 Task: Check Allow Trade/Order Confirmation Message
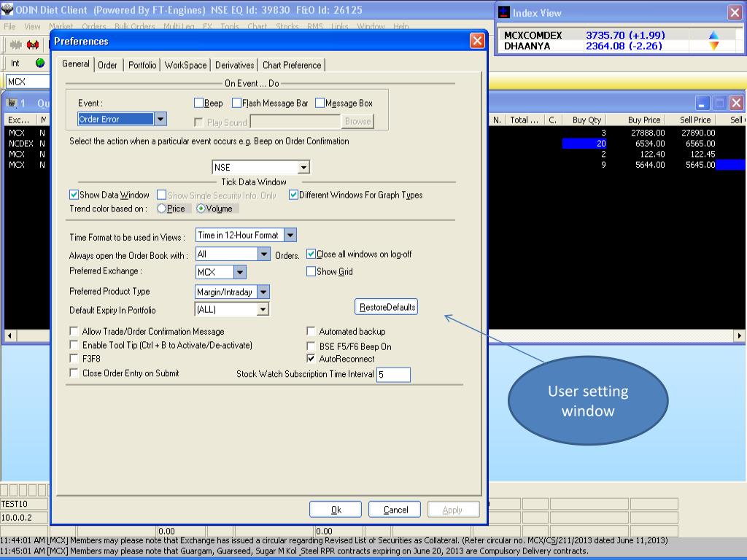point(74,331)
